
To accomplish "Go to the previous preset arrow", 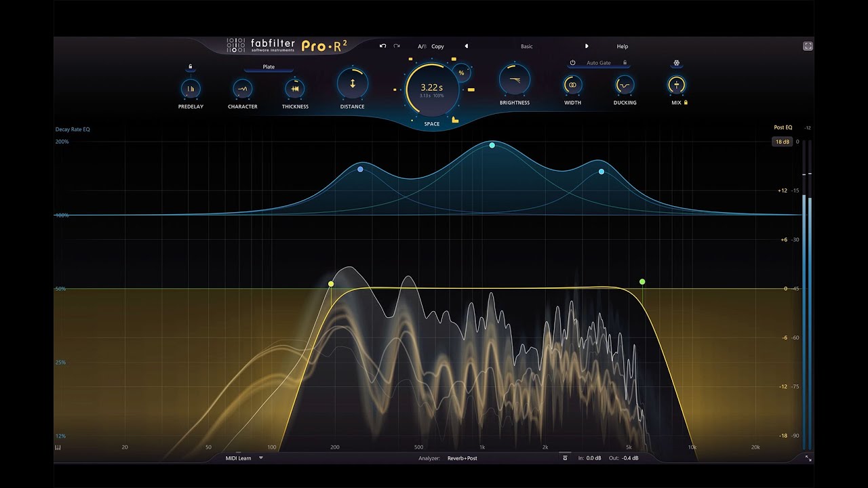I will pyautogui.click(x=466, y=46).
